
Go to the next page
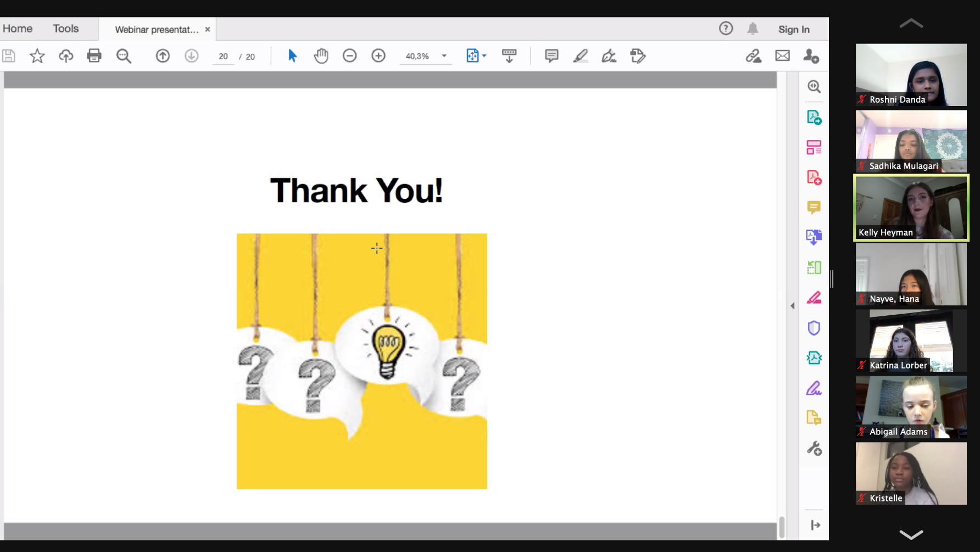pyautogui.click(x=192, y=56)
